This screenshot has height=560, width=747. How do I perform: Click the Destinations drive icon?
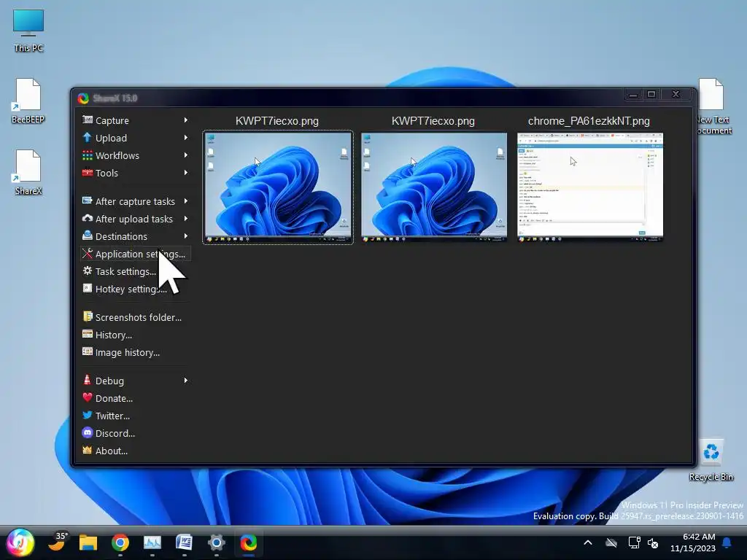[88, 236]
